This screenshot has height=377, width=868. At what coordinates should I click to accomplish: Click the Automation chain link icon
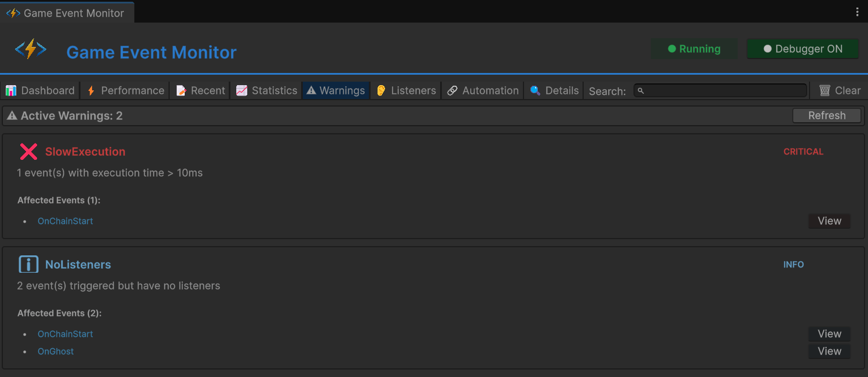tap(452, 90)
